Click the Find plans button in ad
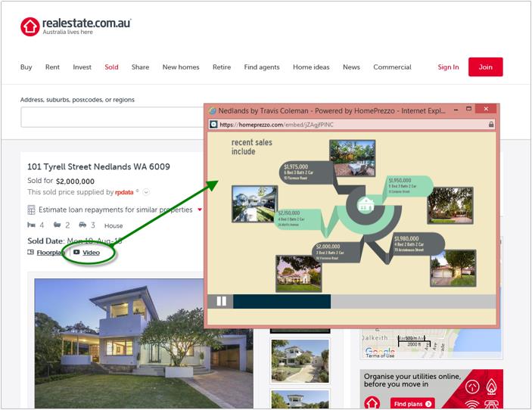The image size is (532, 410). [412, 404]
